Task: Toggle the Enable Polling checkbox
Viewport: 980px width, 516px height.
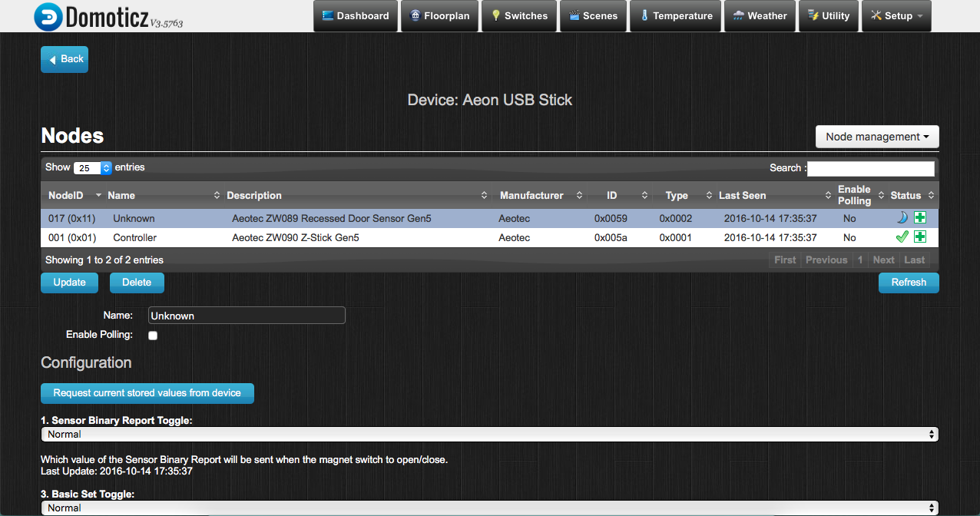Action: tap(153, 336)
